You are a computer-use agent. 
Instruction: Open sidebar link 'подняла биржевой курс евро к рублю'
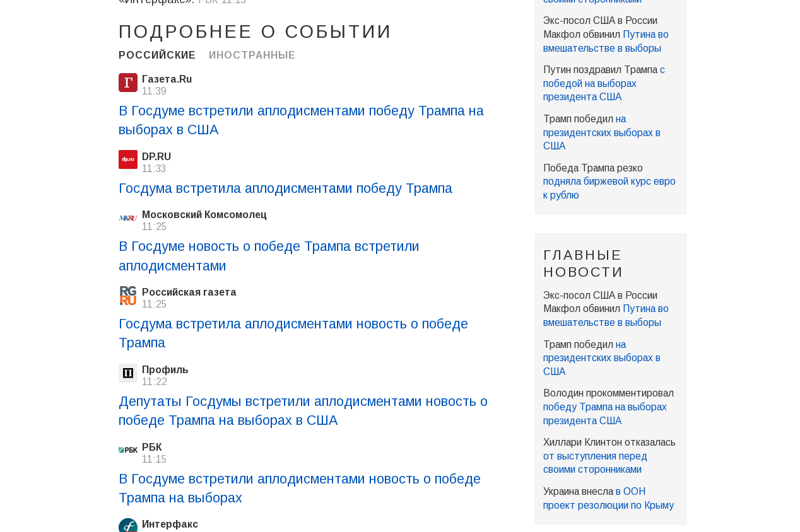point(609,188)
